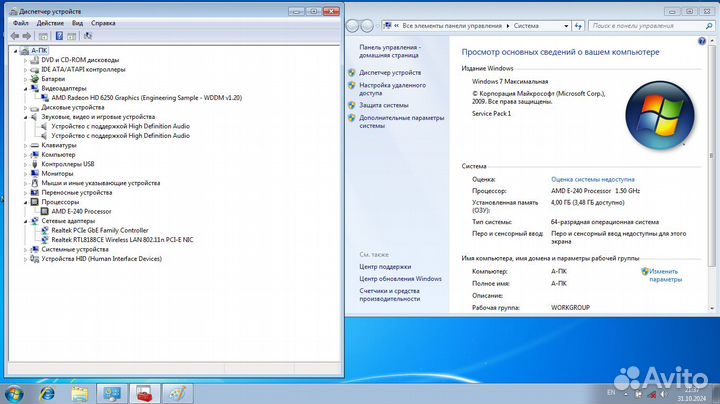Viewport: 720px width, 404px height.
Task: Open the Справка menu
Action: [x=103, y=22]
